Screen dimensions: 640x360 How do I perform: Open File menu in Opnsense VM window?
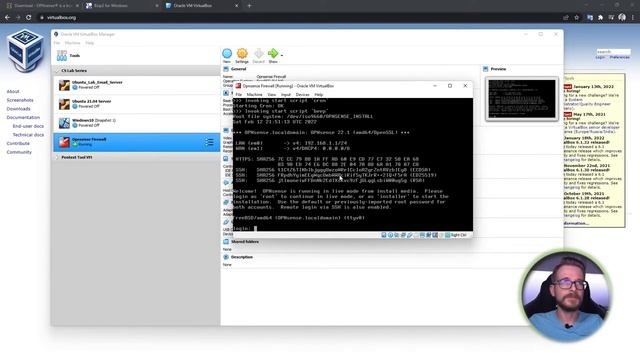[x=238, y=94]
